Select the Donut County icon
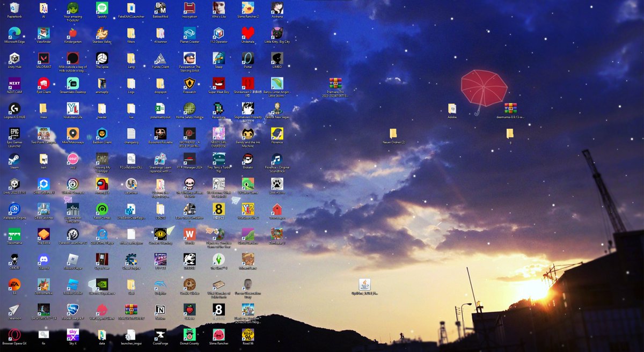644x352 pixels. [x=189, y=335]
